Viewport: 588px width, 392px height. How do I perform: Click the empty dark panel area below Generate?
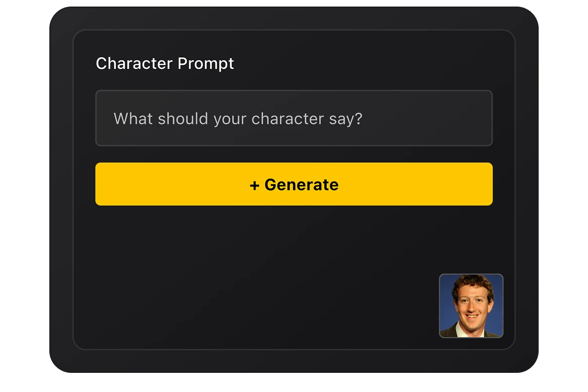255,277
